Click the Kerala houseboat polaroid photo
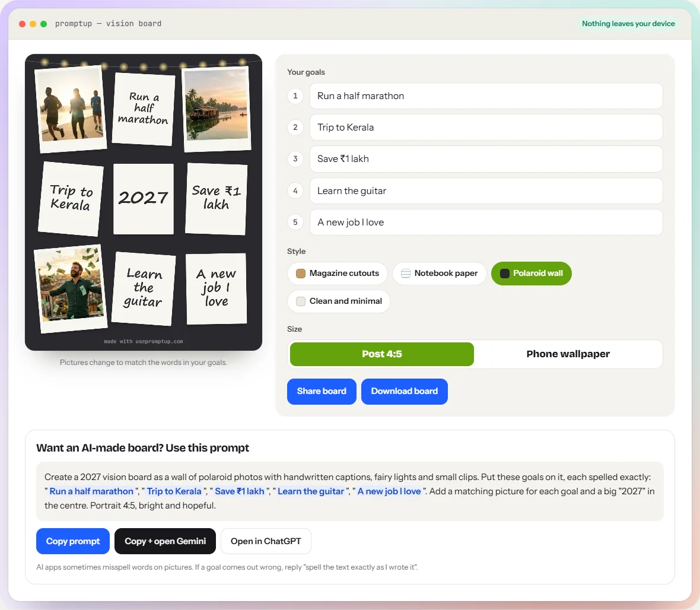This screenshot has width=700, height=610. (217, 109)
